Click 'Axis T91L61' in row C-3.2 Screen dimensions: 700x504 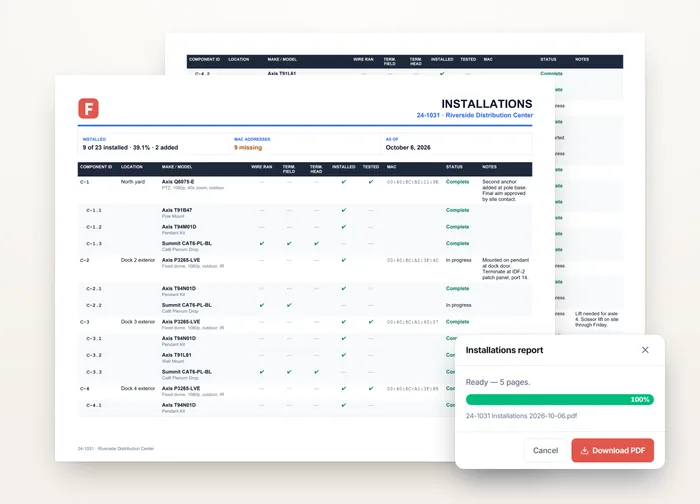pos(176,355)
